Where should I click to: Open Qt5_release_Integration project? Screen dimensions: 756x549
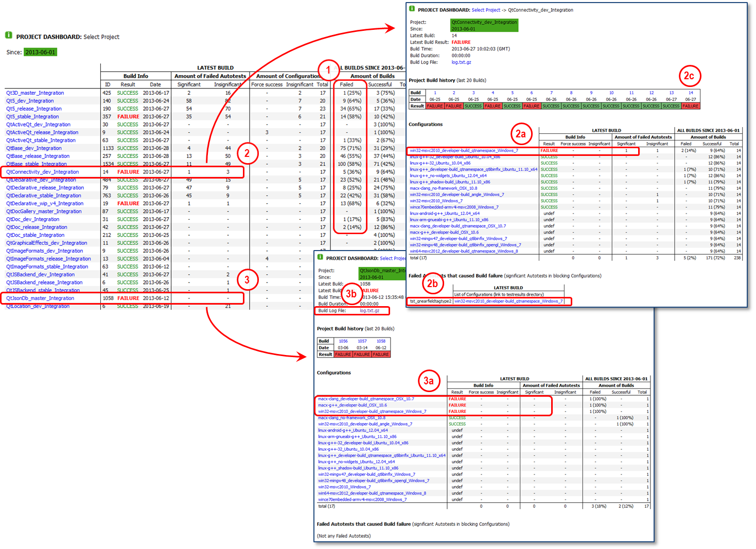point(34,109)
